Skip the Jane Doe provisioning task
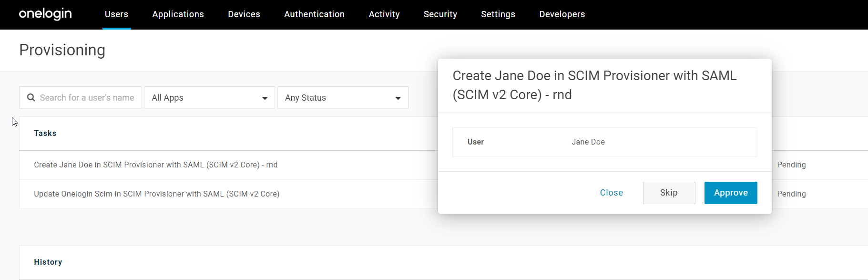 coord(669,193)
